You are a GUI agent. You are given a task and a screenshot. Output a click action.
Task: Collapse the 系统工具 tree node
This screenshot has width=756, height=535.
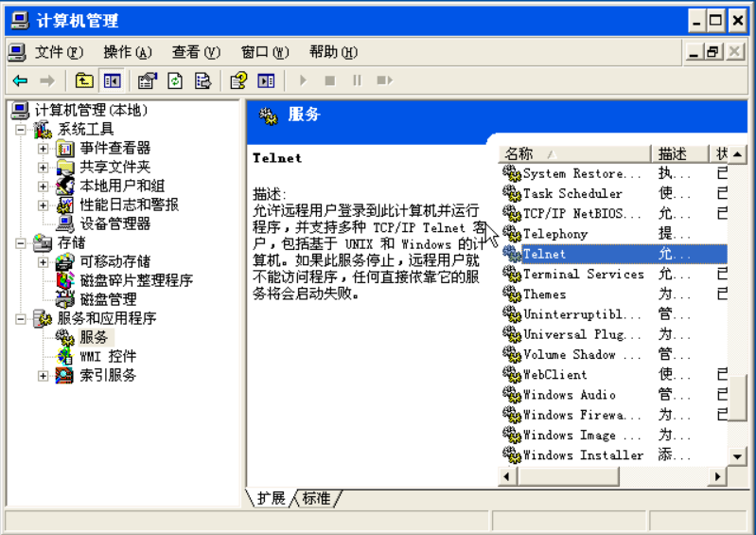20,130
